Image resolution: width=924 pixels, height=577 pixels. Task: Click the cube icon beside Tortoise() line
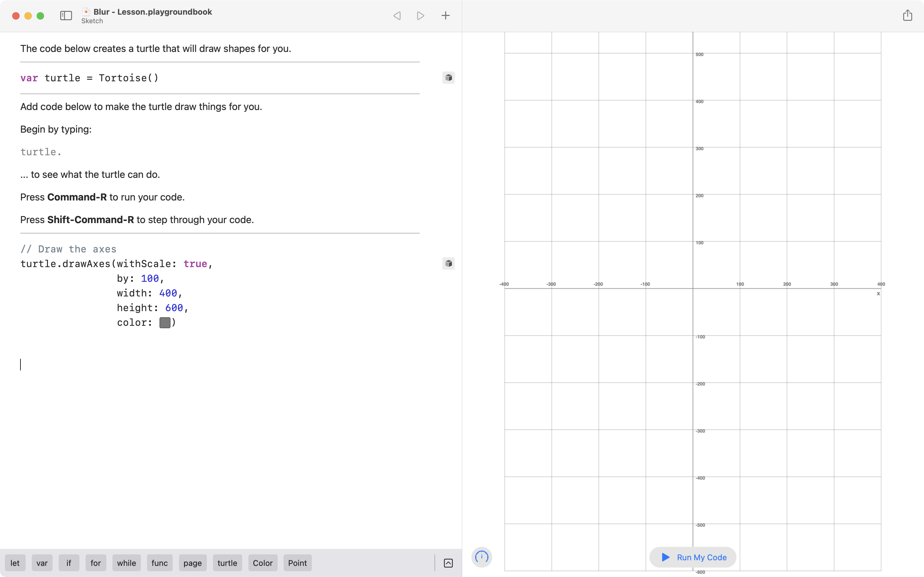point(448,78)
